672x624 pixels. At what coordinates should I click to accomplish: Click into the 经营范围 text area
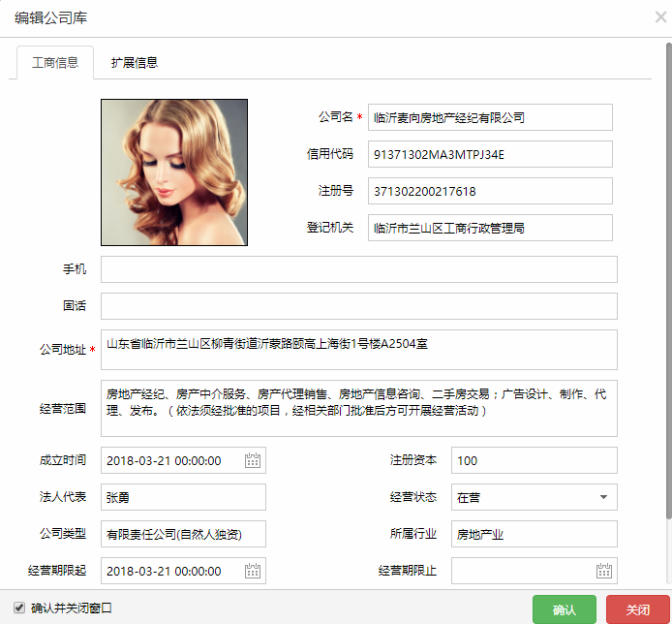359,408
